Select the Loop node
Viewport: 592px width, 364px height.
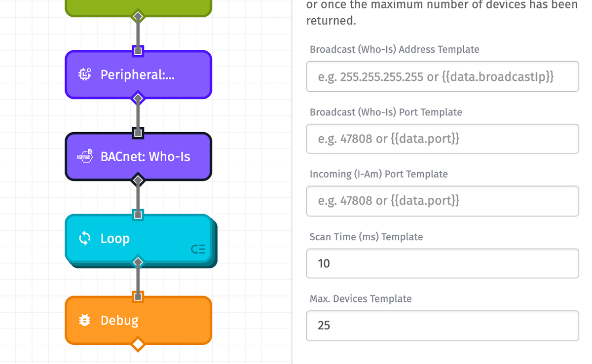[138, 238]
